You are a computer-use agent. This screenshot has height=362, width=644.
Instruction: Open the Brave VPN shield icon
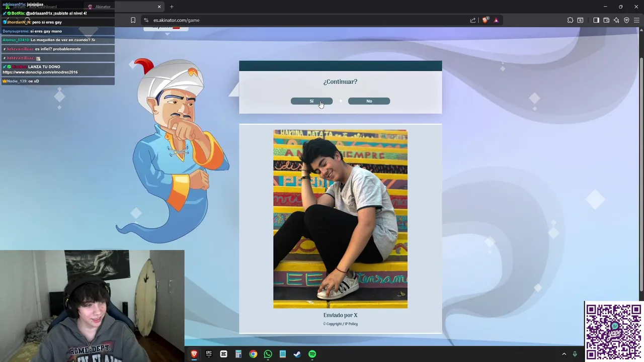tap(626, 20)
